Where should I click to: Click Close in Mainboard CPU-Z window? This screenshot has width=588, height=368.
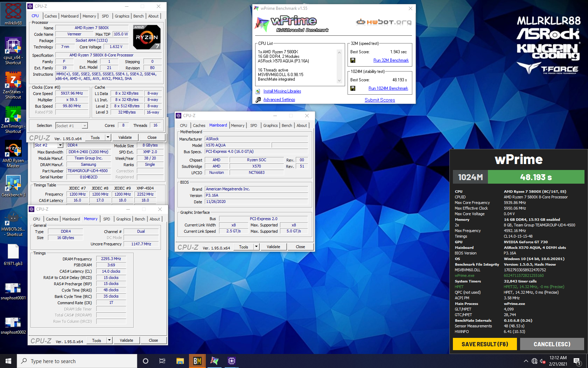pyautogui.click(x=300, y=247)
